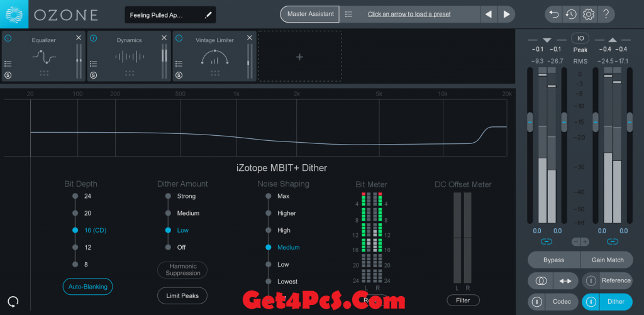
Task: Click the undo arrow icon
Action: click(553, 14)
